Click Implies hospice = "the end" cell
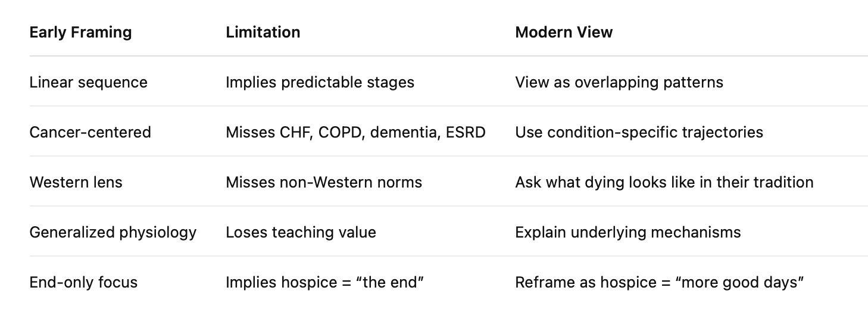The image size is (868, 331). [x=324, y=282]
